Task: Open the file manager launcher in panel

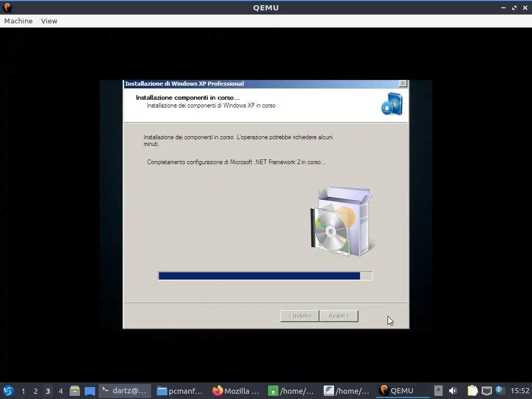Action: coord(75,391)
